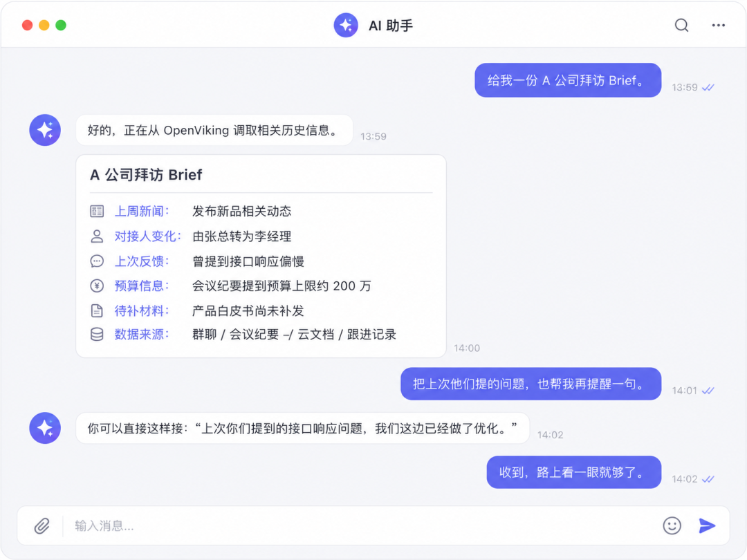Open the emoji picker smiley icon
This screenshot has height=560, width=747.
pyautogui.click(x=672, y=525)
